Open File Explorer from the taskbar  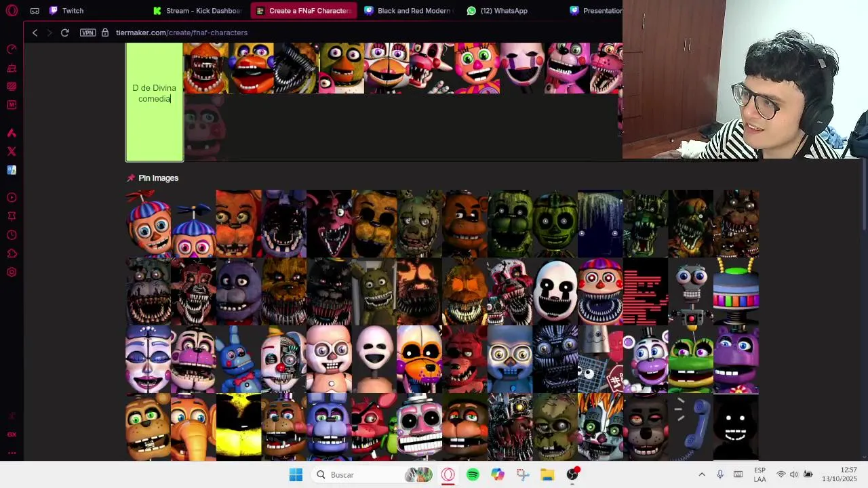(x=547, y=475)
